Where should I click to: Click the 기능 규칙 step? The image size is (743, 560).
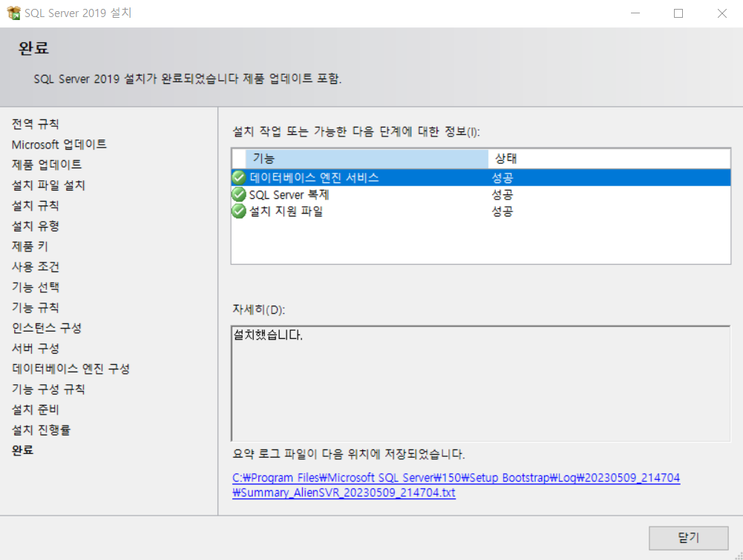pyautogui.click(x=36, y=307)
